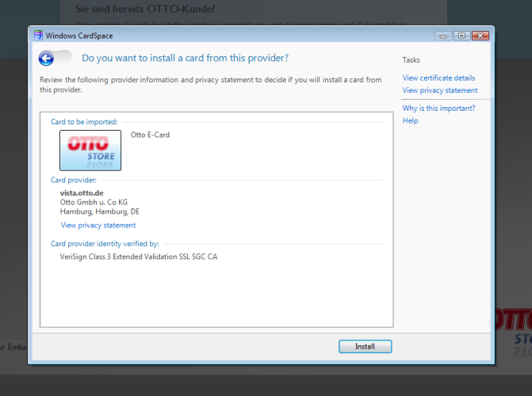
Task: Click the Card to be imported label
Action: pyautogui.click(x=84, y=122)
